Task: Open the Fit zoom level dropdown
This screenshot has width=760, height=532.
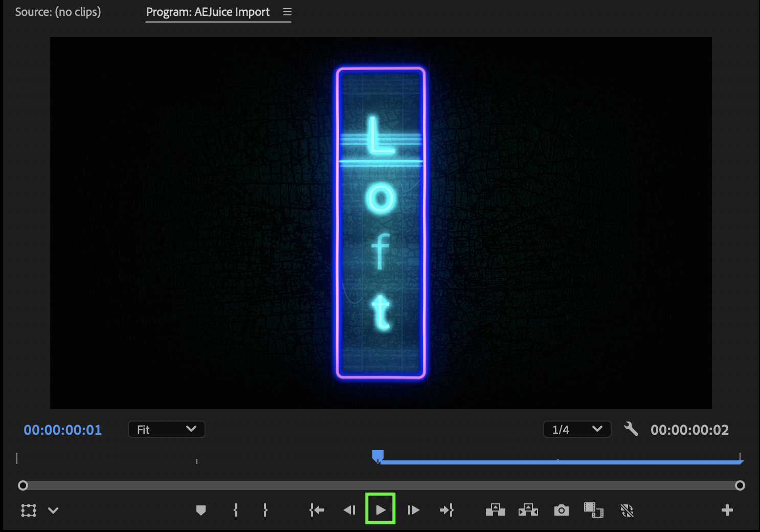Action: [166, 429]
